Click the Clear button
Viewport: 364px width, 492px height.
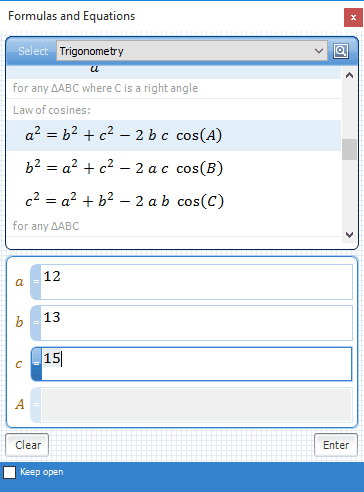coord(27,445)
